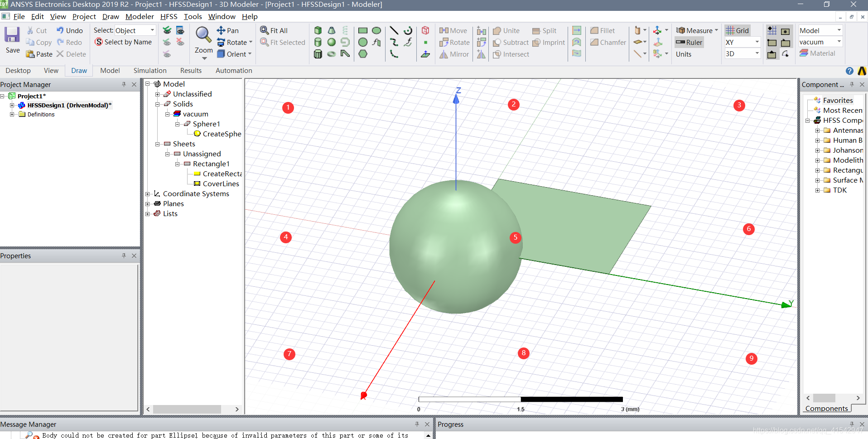This screenshot has width=868, height=439.
Task: Click the Fit All button
Action: pos(274,30)
